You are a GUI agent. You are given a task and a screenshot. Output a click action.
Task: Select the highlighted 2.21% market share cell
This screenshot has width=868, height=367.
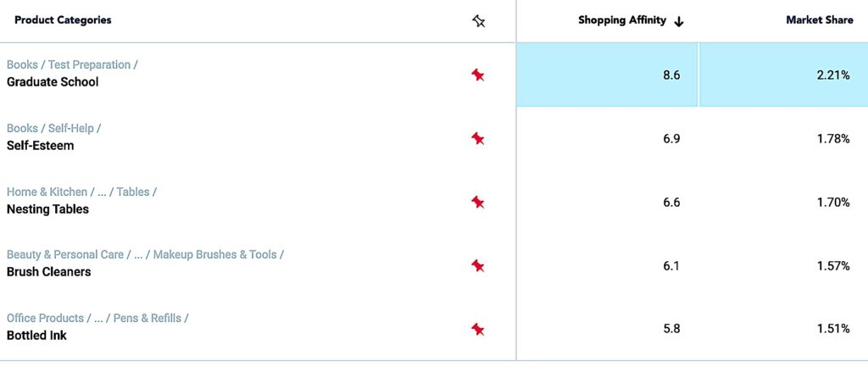click(783, 75)
